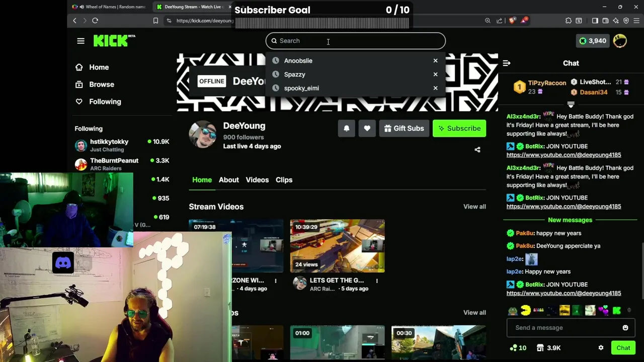Click Pak8u username saying happy new years
This screenshot has width=644, height=362.
(524, 233)
